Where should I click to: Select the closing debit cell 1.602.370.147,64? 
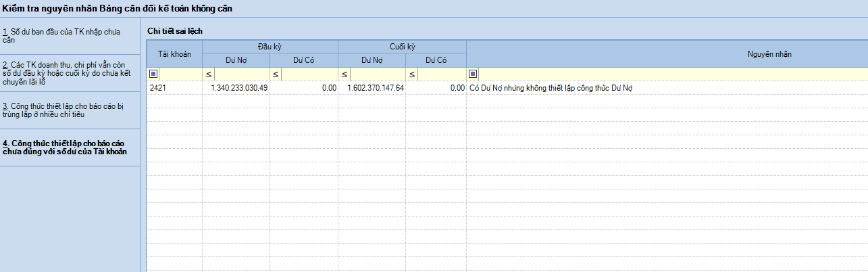372,88
